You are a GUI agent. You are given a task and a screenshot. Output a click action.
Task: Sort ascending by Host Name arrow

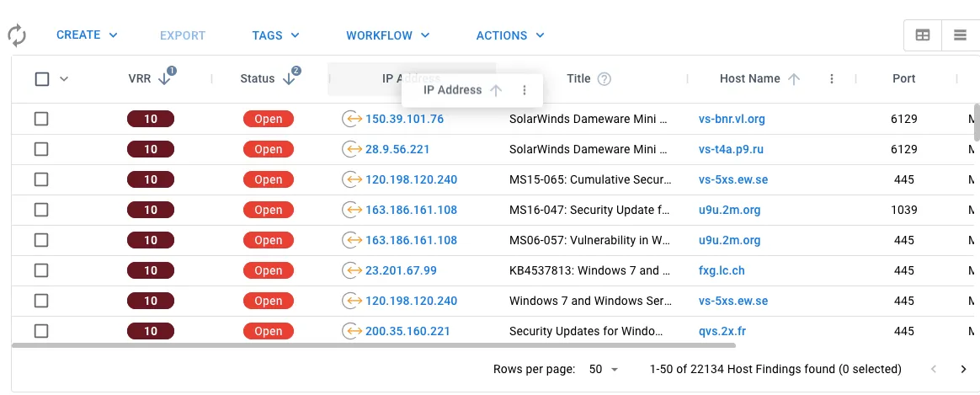point(794,79)
